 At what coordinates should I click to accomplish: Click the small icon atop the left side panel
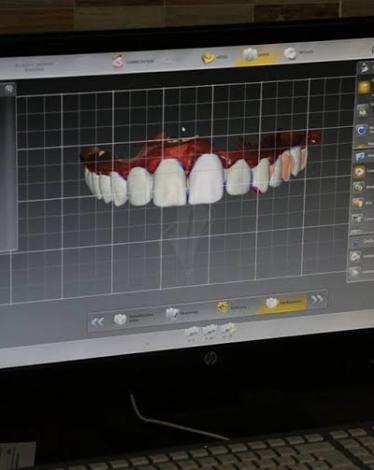(x=9, y=89)
